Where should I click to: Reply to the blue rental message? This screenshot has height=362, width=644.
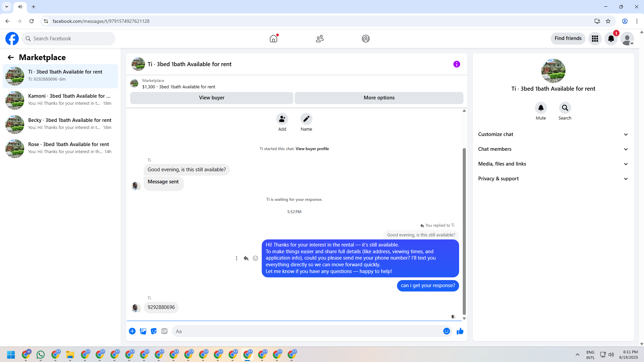pos(246,258)
